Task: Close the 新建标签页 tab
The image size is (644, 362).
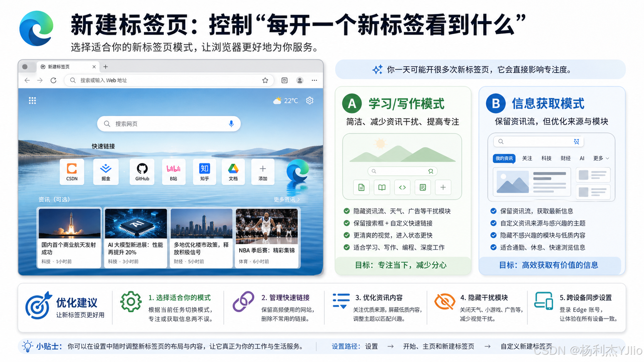Action: click(x=94, y=67)
